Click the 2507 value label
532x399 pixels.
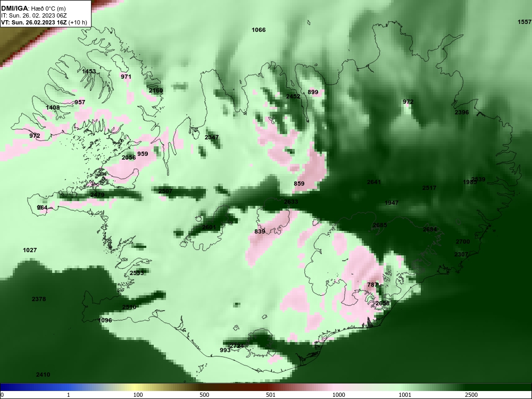165,191
